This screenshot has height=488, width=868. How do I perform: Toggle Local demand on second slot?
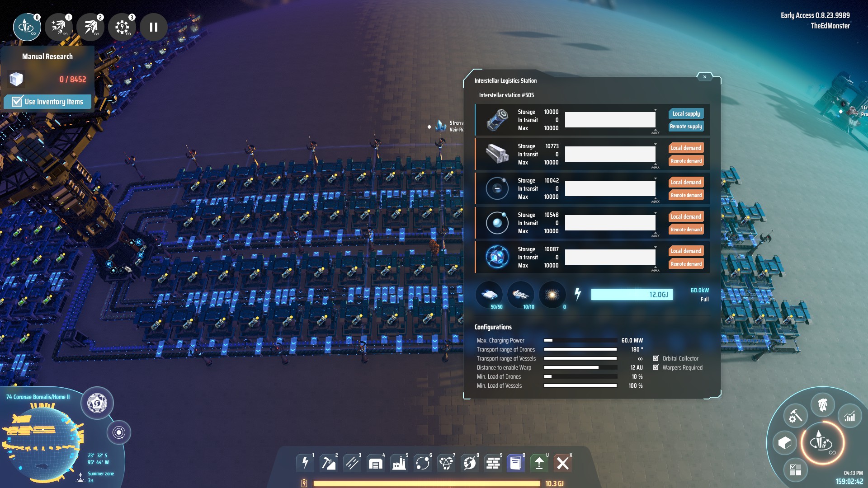point(686,148)
